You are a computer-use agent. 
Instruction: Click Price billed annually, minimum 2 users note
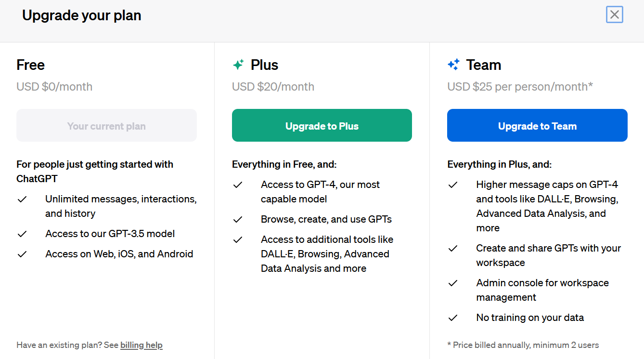tap(523, 345)
